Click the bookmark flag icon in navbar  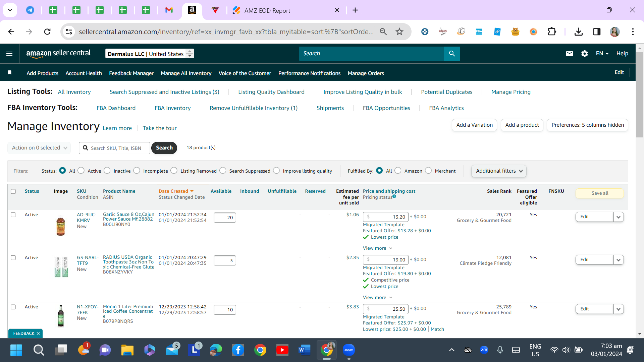10,73
